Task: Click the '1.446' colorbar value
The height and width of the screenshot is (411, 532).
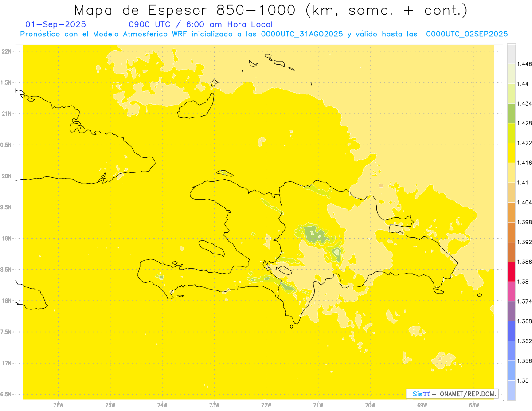Action: point(524,64)
